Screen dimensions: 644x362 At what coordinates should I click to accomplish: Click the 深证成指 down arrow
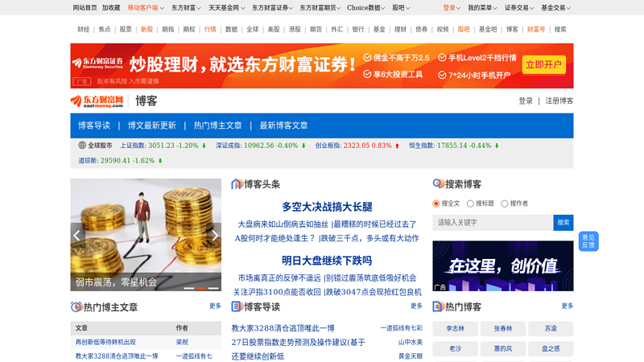(303, 146)
